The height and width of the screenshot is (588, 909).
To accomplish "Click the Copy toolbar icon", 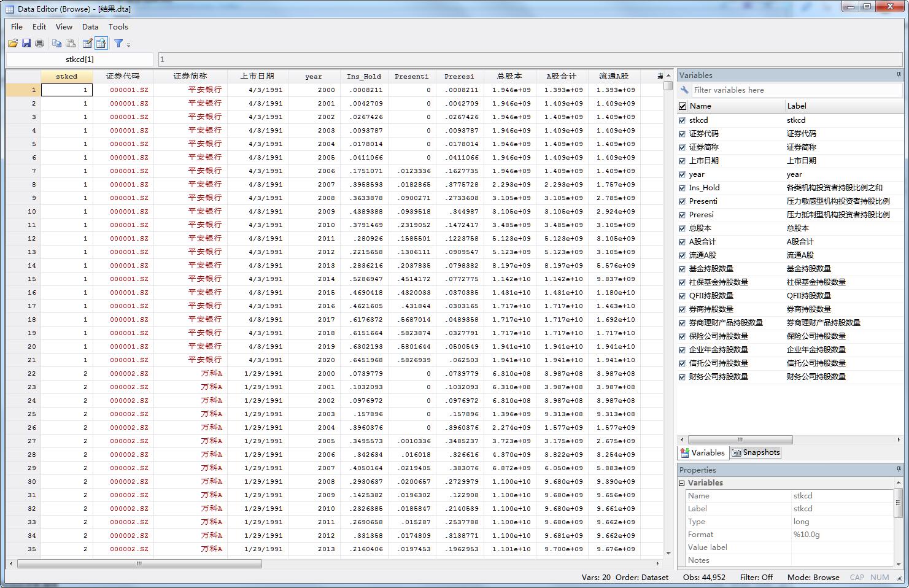I will point(56,43).
